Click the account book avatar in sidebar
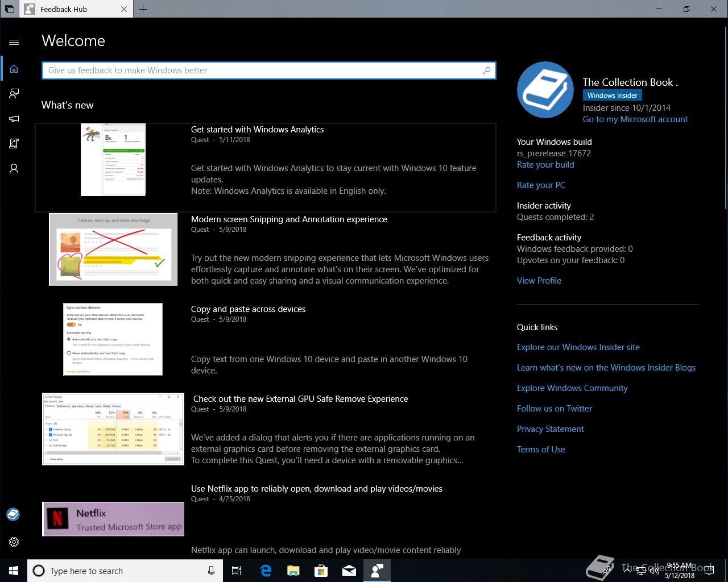Screen dimensions: 728x582 coord(13,514)
